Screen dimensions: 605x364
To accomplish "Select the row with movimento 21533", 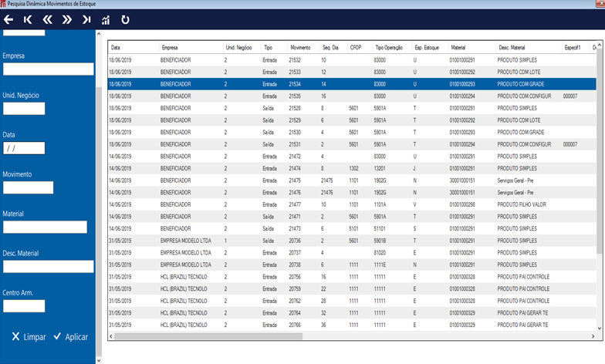I will point(352,72).
